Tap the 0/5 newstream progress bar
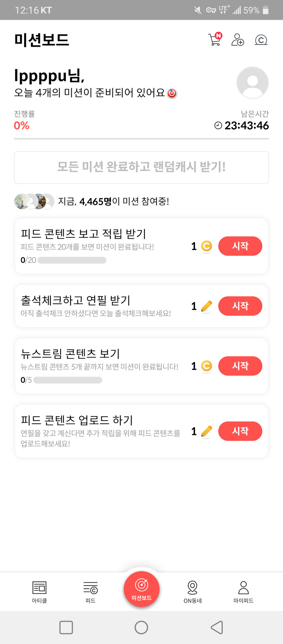The height and width of the screenshot is (644, 283). tap(68, 380)
